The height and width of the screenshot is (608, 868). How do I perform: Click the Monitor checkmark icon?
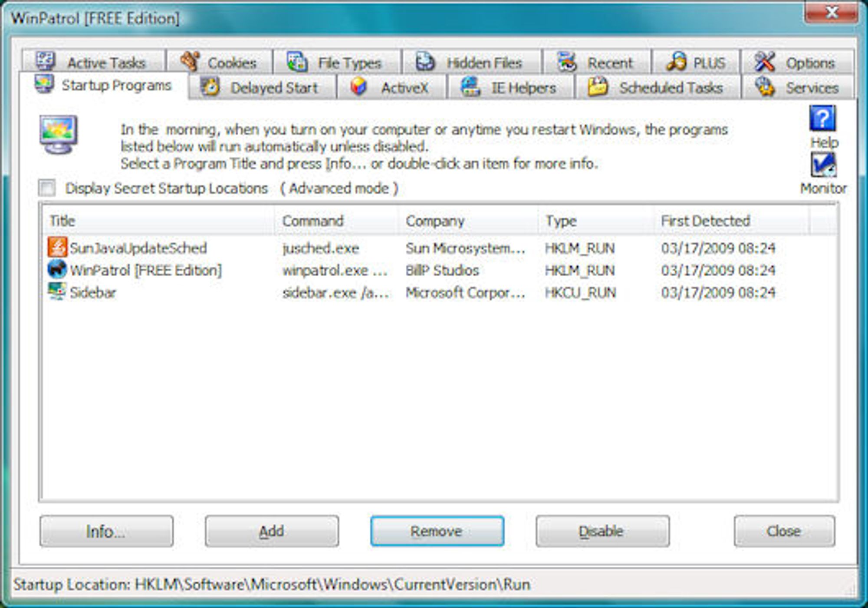[823, 165]
